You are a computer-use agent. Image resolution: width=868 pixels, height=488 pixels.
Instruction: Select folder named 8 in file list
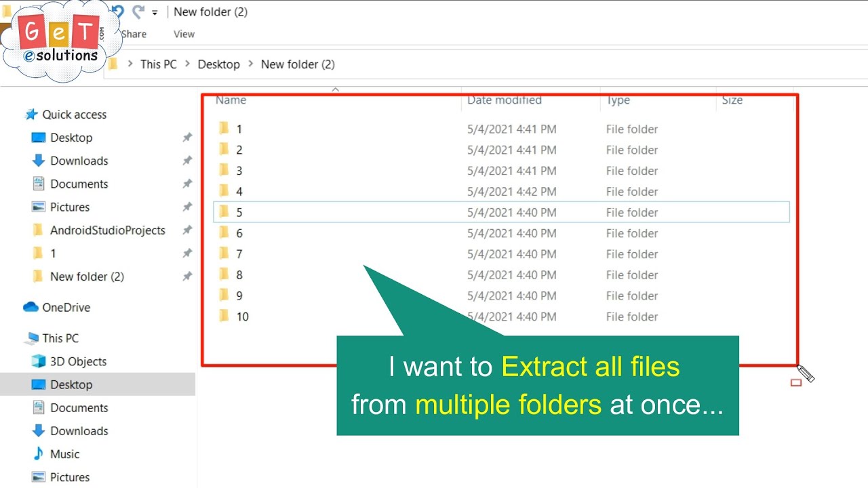pos(239,275)
